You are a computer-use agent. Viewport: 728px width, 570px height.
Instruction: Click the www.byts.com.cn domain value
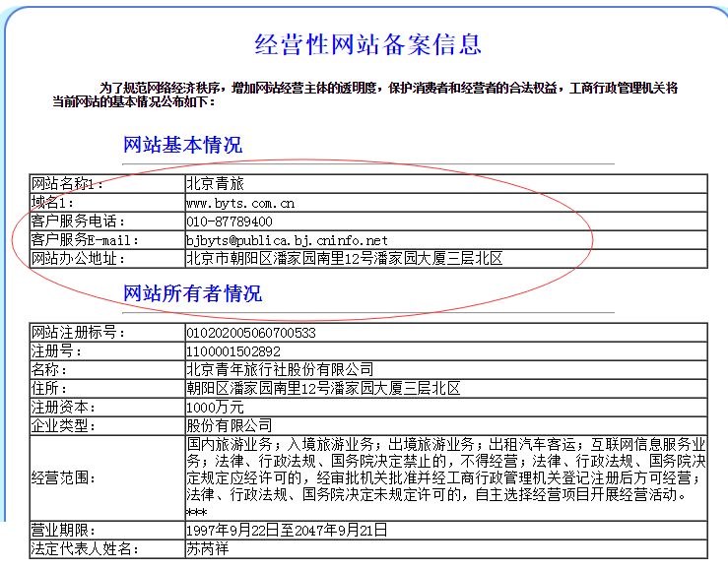tap(241, 203)
